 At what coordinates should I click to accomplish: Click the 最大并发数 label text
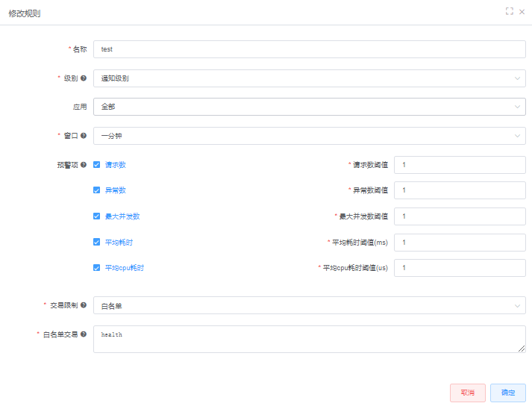122,216
